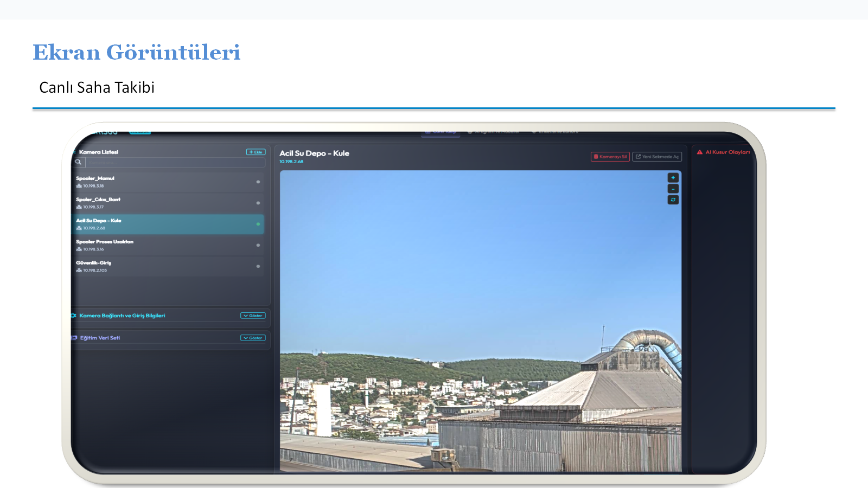Click the camera search magnifier icon
Image resolution: width=868 pixels, height=488 pixels.
coord(78,162)
